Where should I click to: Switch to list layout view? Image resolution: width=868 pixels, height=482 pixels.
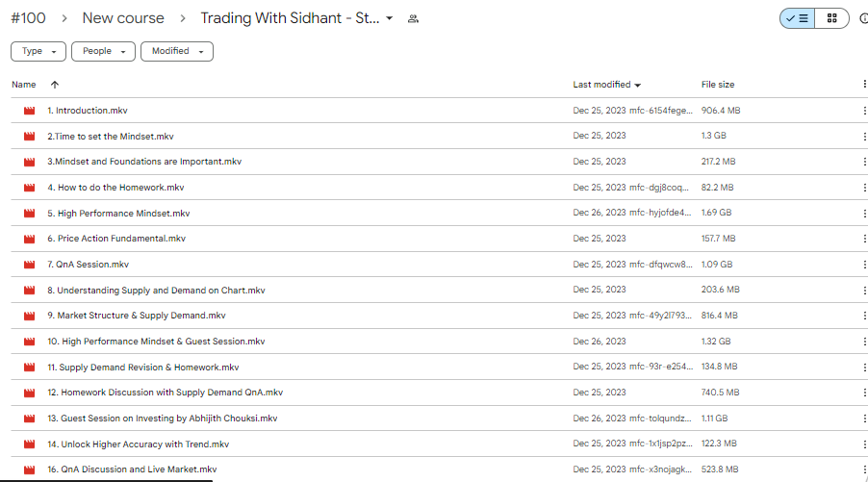coord(797,18)
